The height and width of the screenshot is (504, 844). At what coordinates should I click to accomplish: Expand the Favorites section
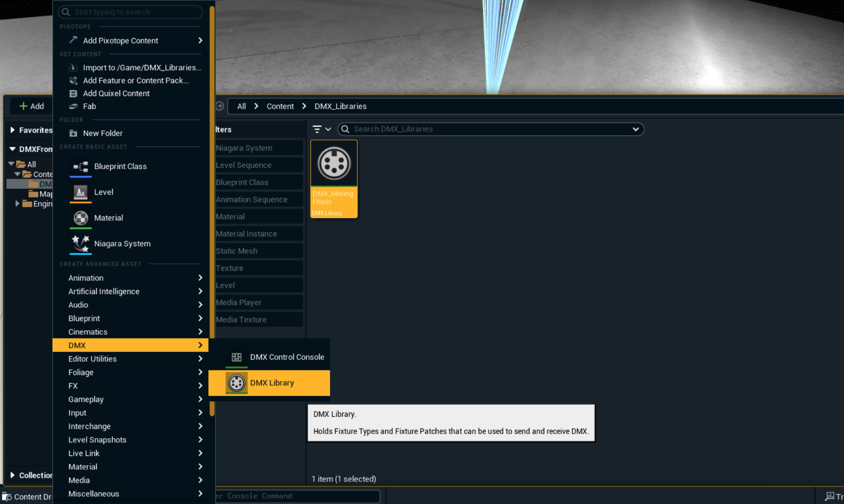(13, 130)
